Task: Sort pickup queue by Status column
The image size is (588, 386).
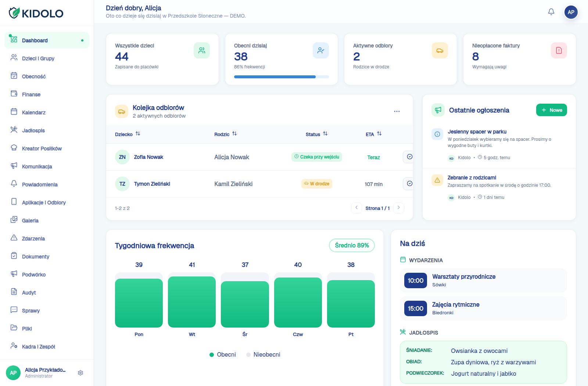Action: tap(316, 134)
